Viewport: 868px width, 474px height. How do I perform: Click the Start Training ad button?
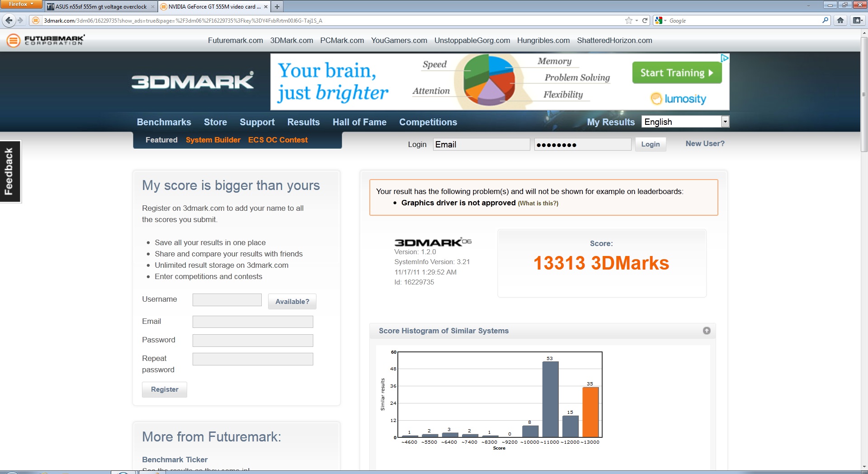coord(677,73)
